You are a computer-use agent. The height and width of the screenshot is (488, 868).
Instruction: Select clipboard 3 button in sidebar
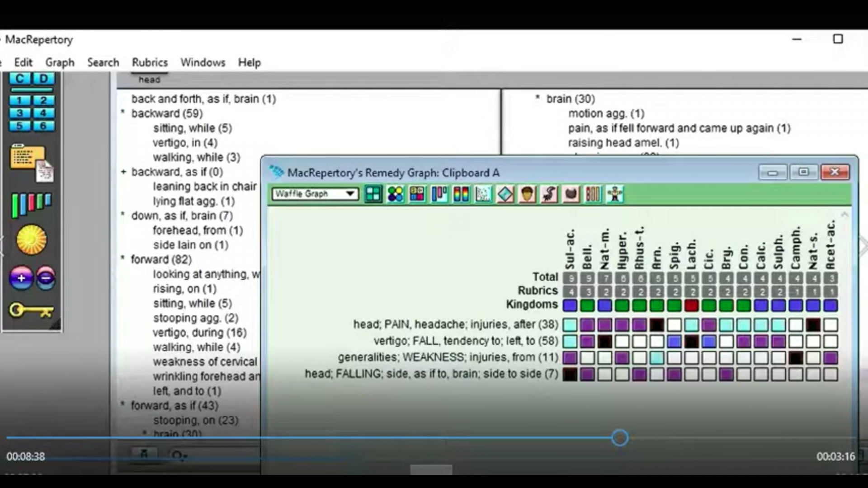(x=19, y=113)
